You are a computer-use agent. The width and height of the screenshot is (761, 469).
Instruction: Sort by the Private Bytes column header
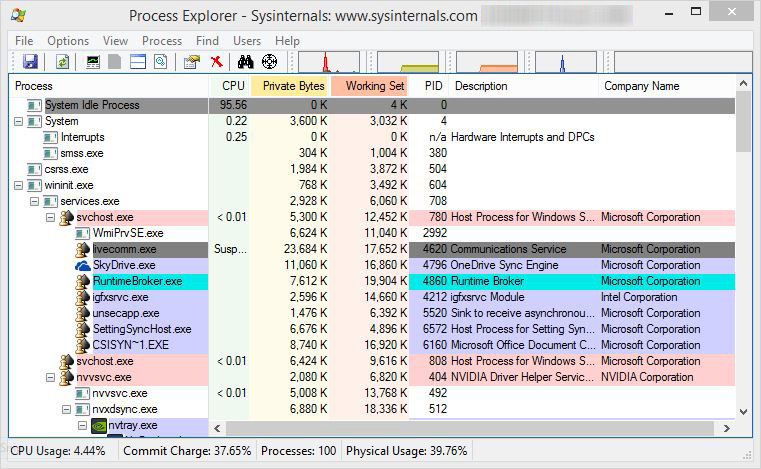point(290,86)
